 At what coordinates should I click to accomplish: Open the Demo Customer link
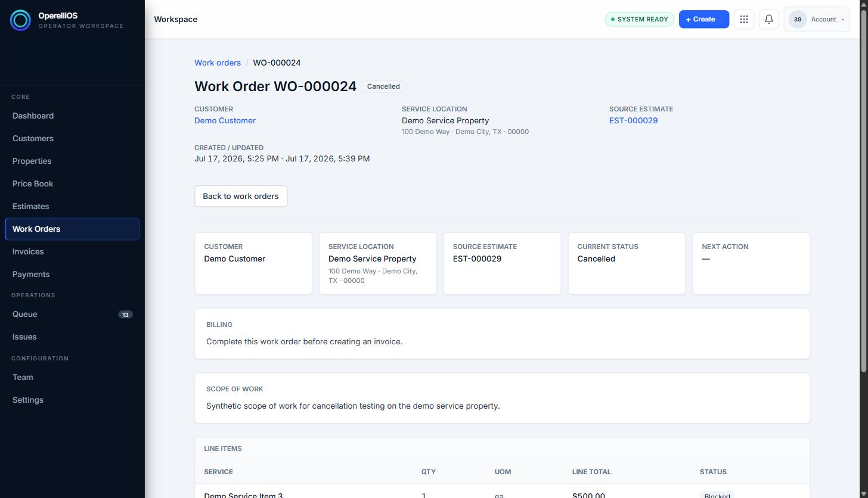225,120
